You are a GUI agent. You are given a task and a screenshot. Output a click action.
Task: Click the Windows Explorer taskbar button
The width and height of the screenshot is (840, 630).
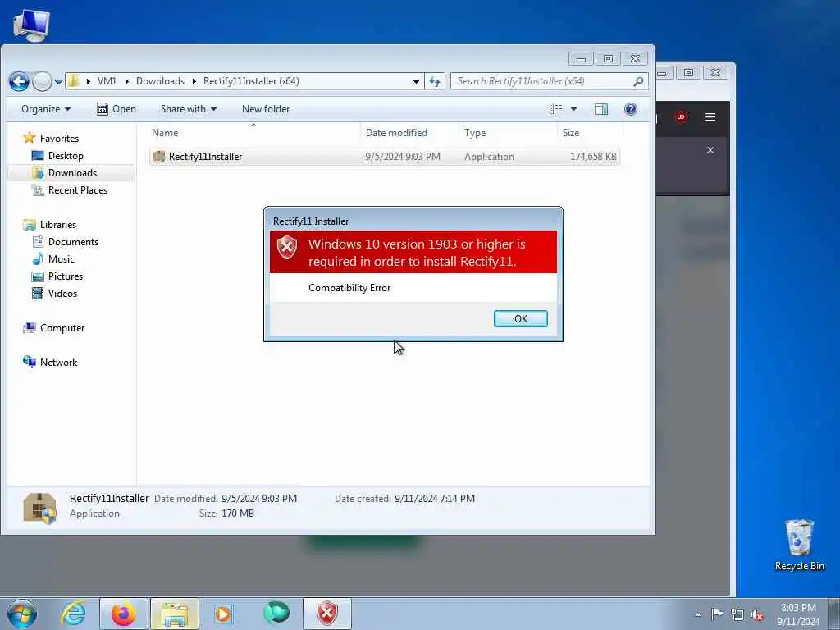(x=175, y=614)
